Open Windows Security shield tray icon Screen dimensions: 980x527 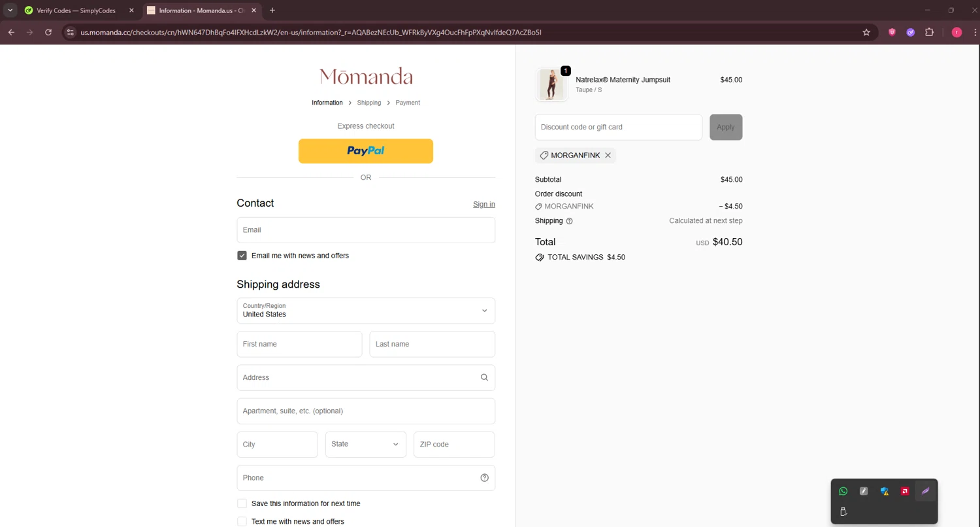[884, 491]
